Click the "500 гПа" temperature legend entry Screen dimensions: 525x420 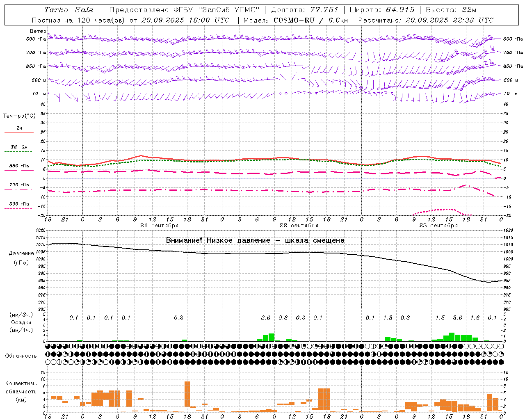19,204
